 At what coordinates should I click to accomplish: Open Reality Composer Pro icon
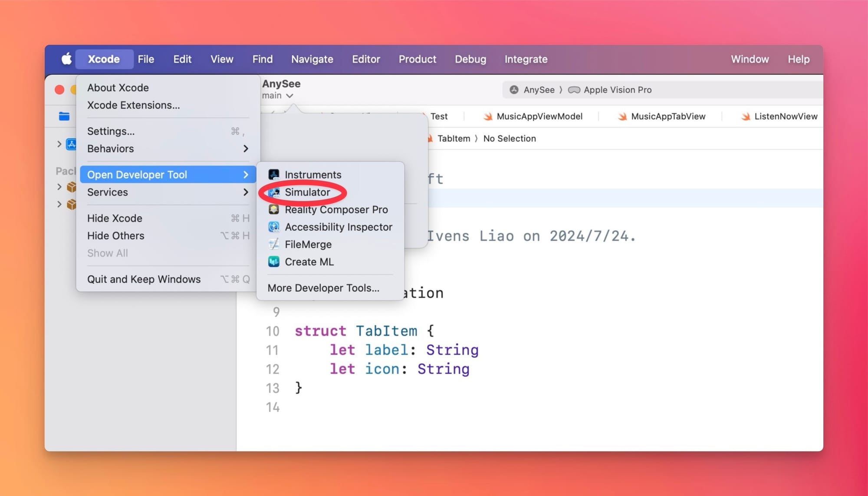point(274,210)
